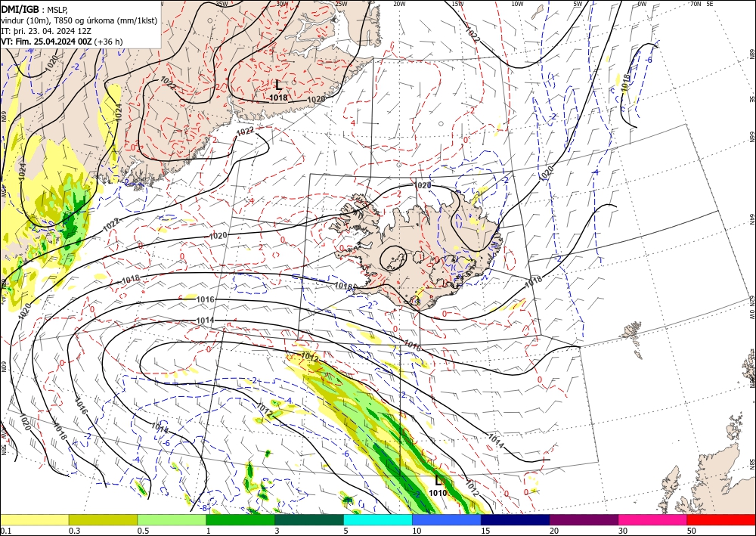The width and height of the screenshot is (756, 536).
Task: Select the dark green 3–5 legend band
Action: [x=309, y=519]
